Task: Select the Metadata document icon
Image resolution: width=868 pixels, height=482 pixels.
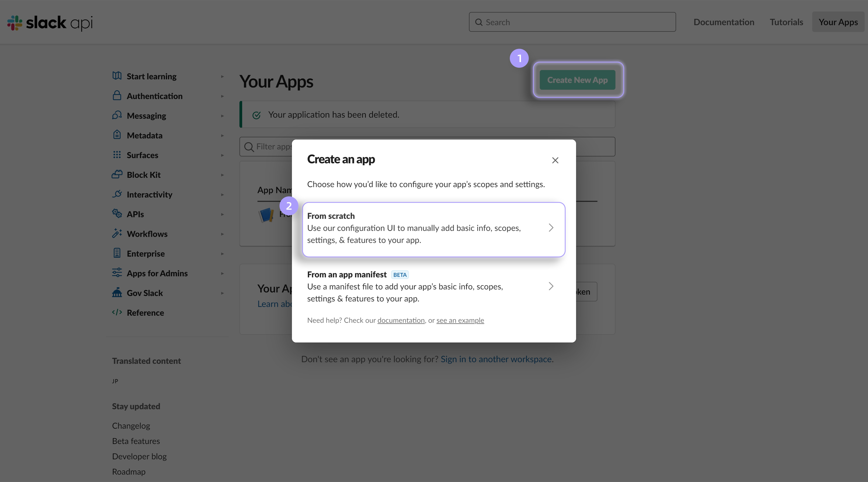Action: [x=117, y=135]
